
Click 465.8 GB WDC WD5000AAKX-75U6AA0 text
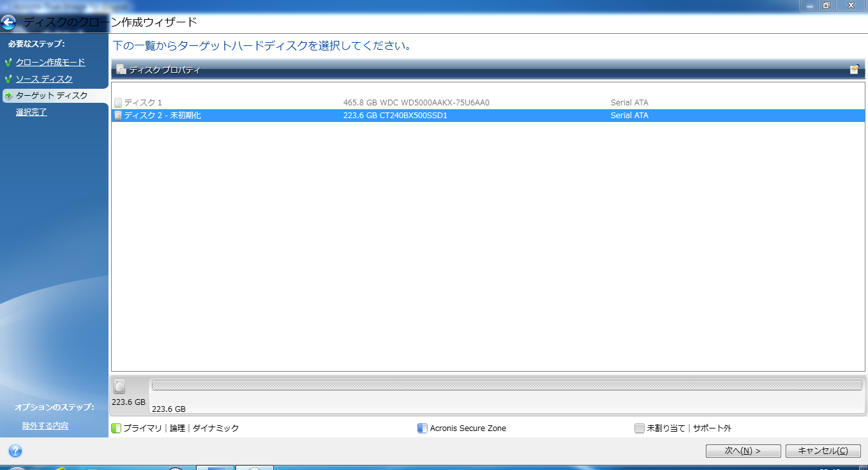pyautogui.click(x=416, y=102)
